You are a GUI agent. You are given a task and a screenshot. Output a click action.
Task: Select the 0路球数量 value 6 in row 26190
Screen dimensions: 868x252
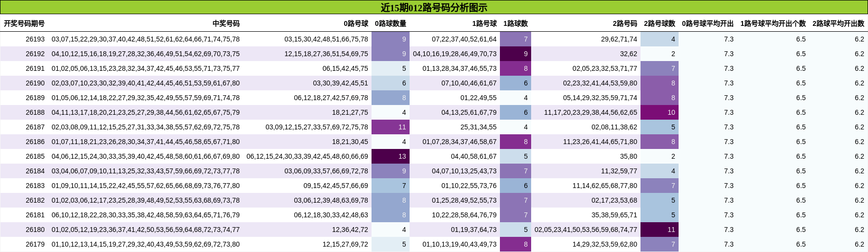coord(391,83)
